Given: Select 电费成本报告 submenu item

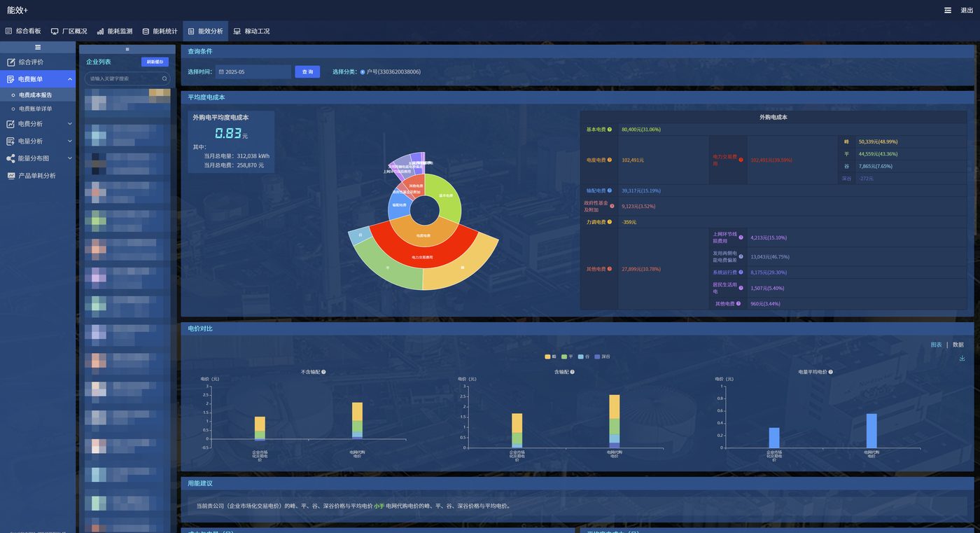Looking at the screenshot, I should point(35,95).
